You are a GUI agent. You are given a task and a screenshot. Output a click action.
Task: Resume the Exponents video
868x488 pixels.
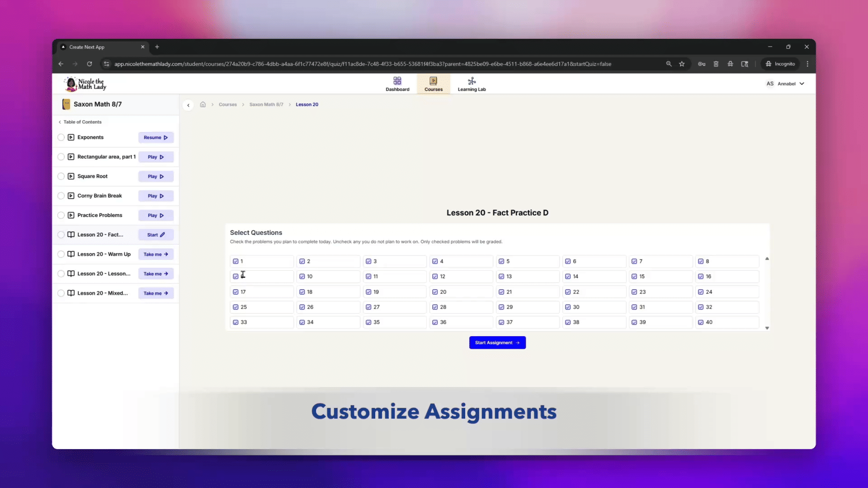point(156,138)
